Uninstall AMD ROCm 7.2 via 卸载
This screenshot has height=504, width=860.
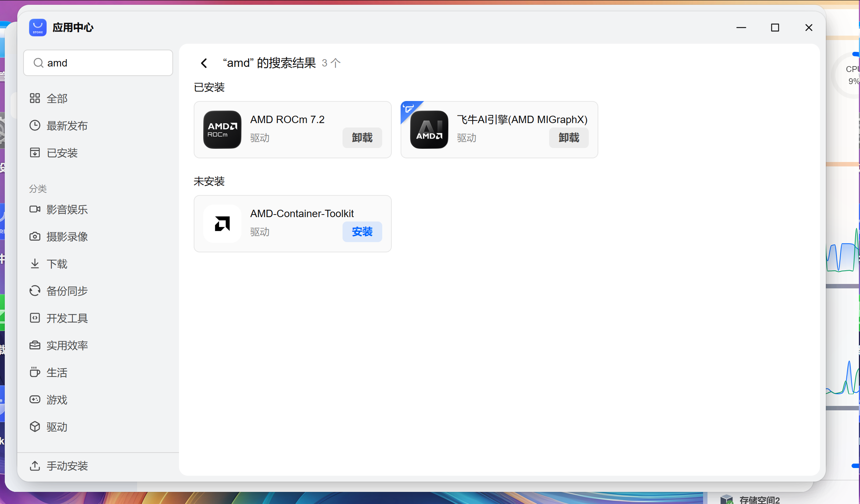362,138
